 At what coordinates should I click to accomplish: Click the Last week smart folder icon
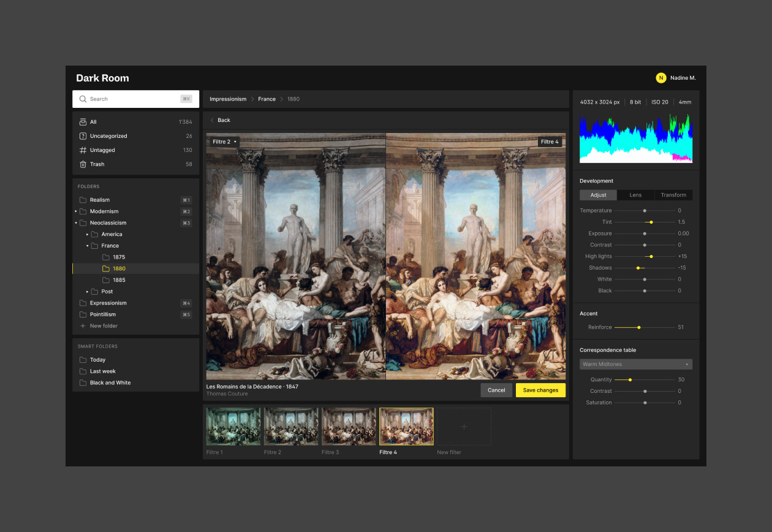pyautogui.click(x=83, y=371)
